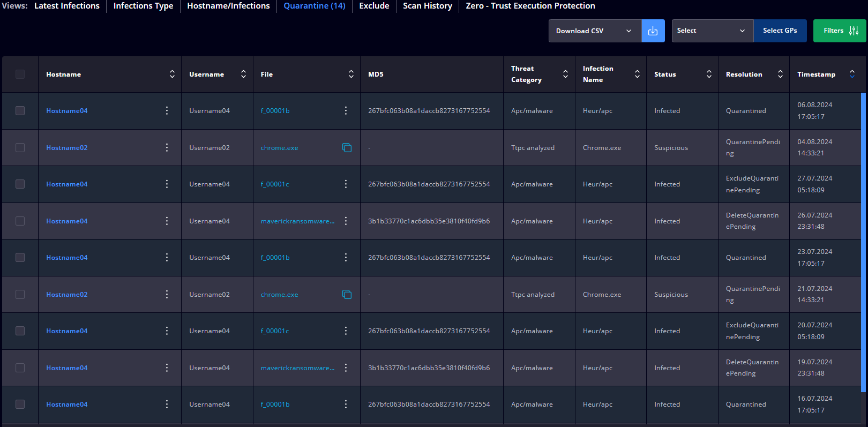Open file menu for f_00001b 23.07.2024 row
The height and width of the screenshot is (427, 868).
pyautogui.click(x=346, y=257)
